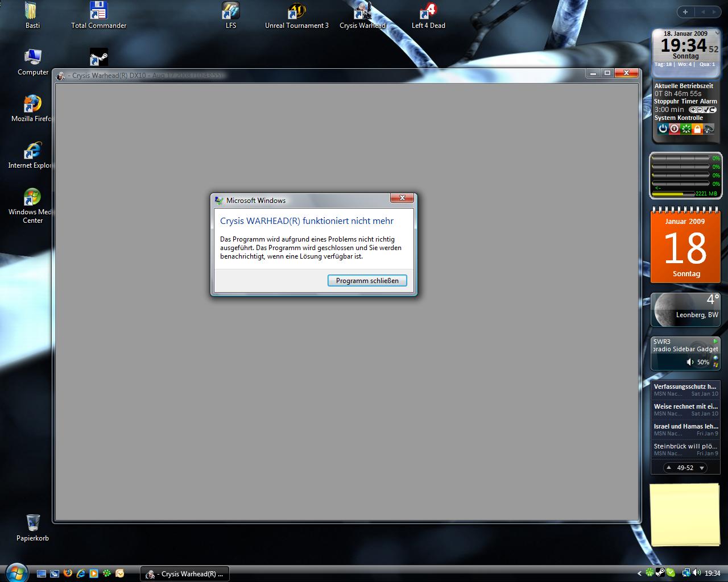
Task: Open the Mozilla Firefox desktop shortcut
Action: 31,109
